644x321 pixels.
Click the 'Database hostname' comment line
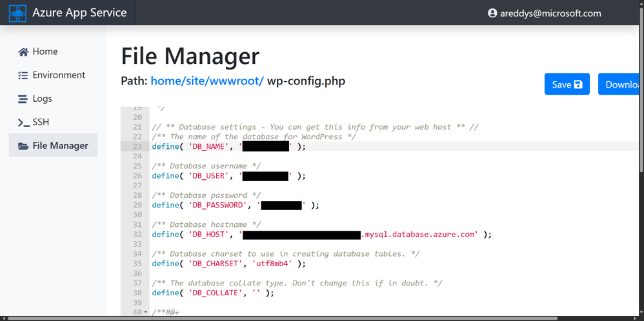coord(206,224)
